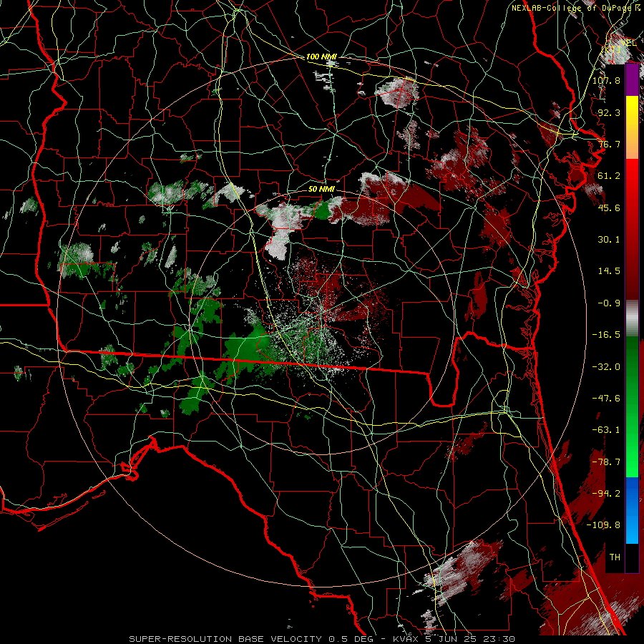Click the "KVAX" station identifier in footer
Viewport: 644px width, 644px height.
(406, 639)
